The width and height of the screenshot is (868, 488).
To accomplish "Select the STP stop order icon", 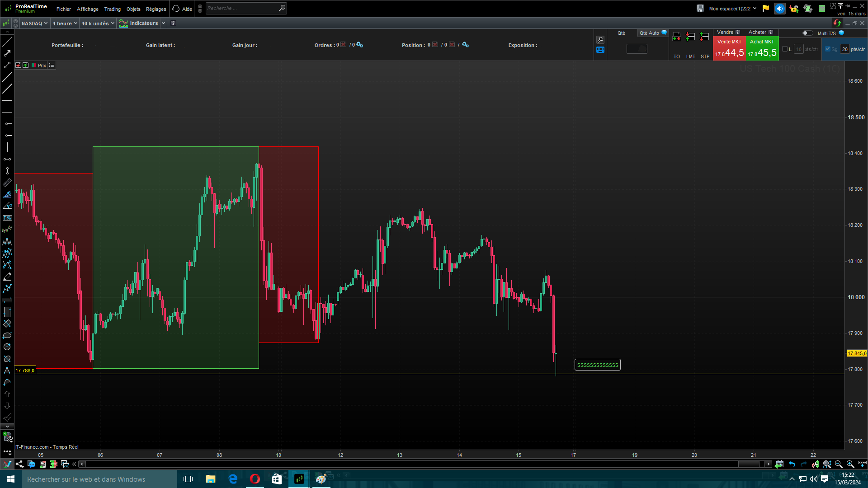I will click(x=704, y=37).
